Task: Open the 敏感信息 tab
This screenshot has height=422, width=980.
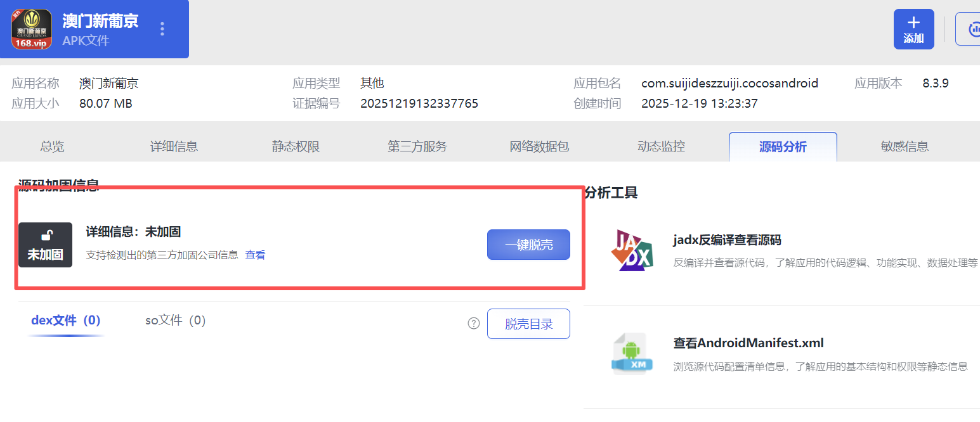Action: click(905, 147)
